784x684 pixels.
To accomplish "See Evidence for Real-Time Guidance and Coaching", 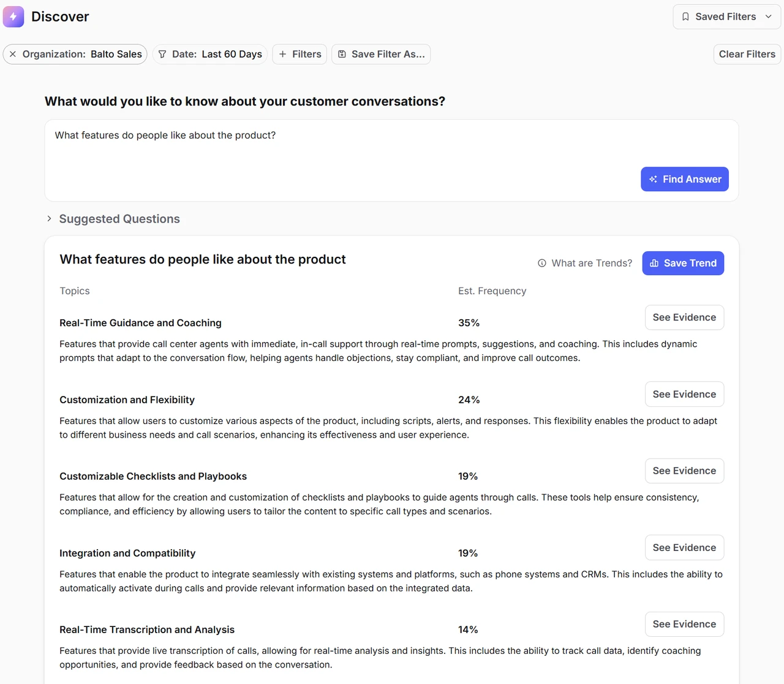I will (684, 317).
